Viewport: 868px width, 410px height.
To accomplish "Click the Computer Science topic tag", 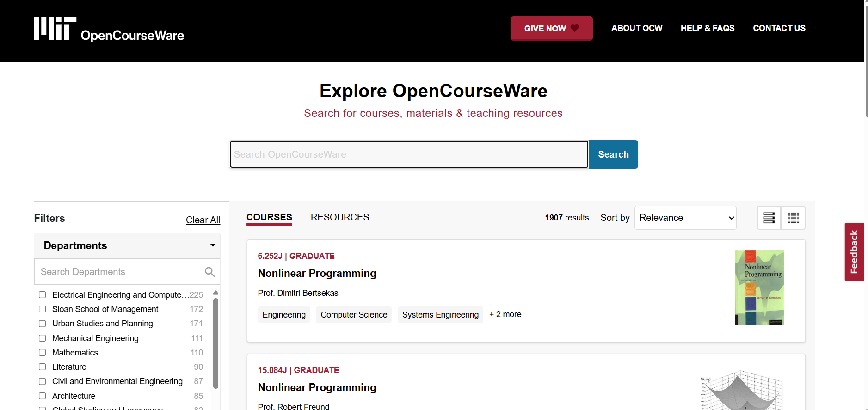I will pos(354,315).
